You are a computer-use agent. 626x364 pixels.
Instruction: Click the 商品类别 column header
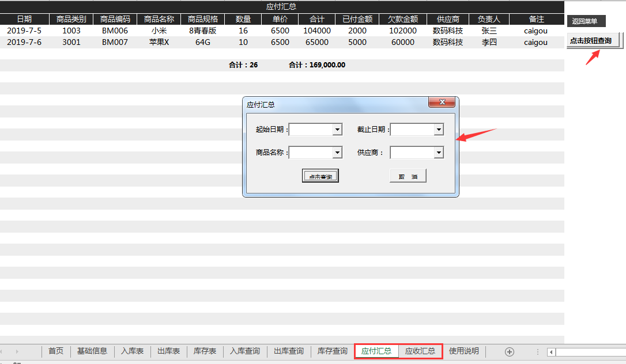71,19
